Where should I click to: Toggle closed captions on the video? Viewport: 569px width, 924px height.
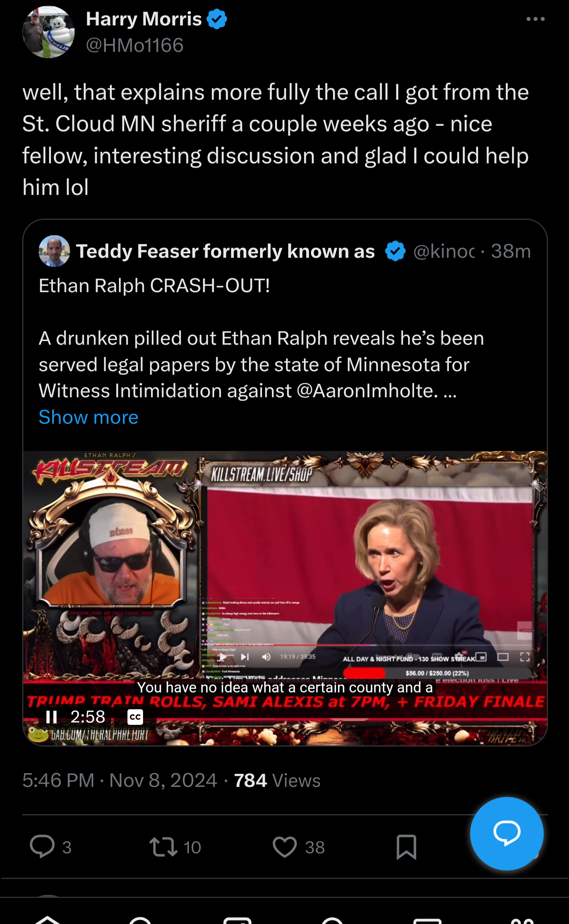click(135, 717)
